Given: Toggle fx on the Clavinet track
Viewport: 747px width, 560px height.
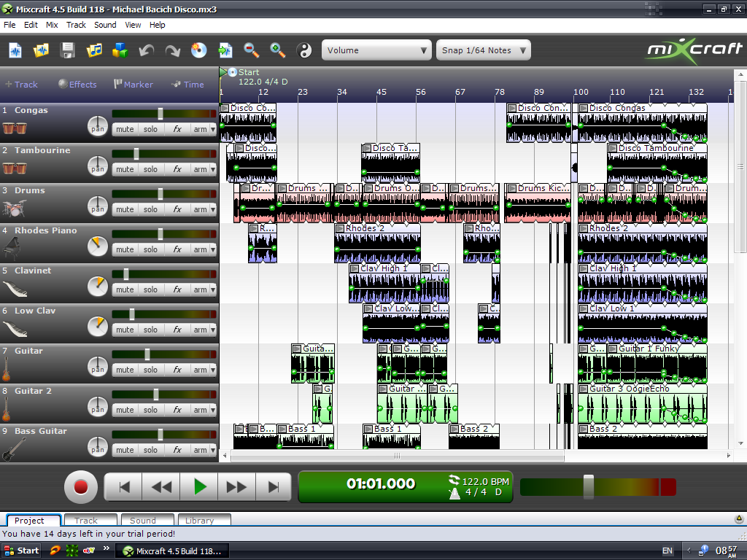Looking at the screenshot, I should pyautogui.click(x=177, y=289).
